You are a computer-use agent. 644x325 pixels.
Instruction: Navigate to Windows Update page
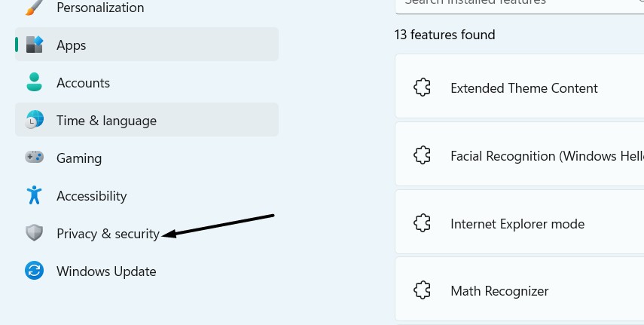106,271
